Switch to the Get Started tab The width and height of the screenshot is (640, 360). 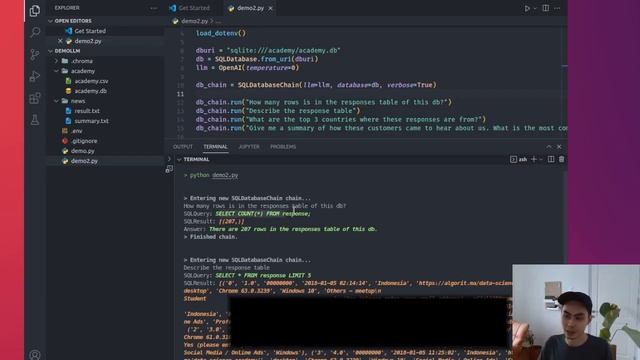point(189,8)
